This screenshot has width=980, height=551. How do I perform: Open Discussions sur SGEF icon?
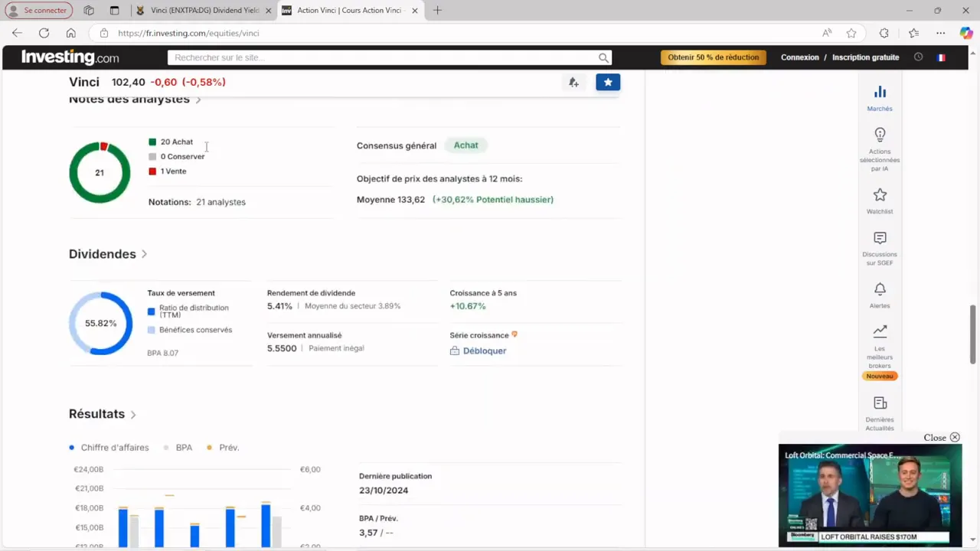(880, 238)
